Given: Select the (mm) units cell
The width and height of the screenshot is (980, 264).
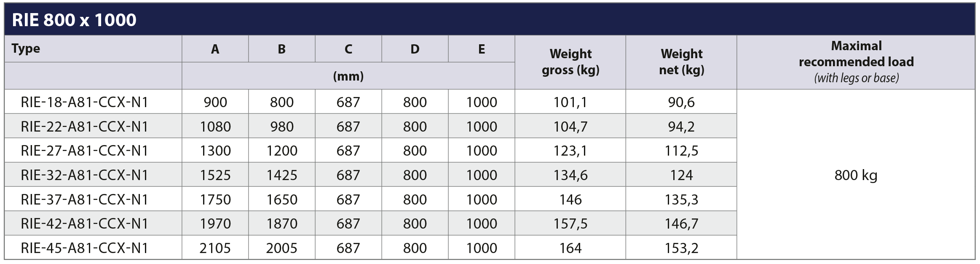Looking at the screenshot, I should coord(348,76).
